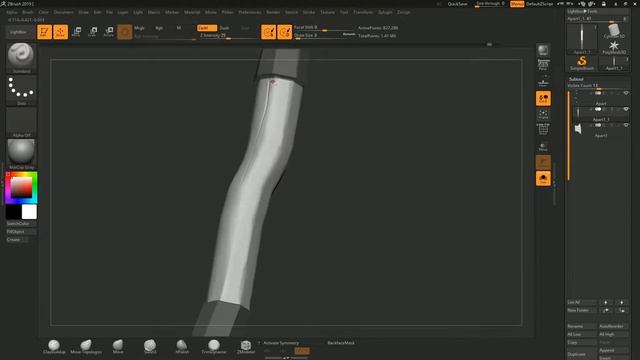Click the QuickSave button
Viewport: 640px width, 360px height.
pos(457,4)
